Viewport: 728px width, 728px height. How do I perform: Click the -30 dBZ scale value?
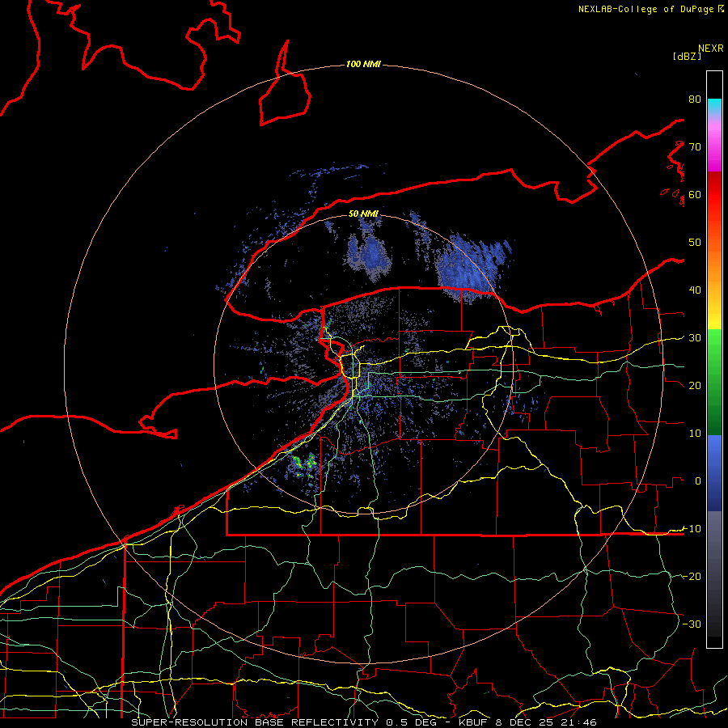pyautogui.click(x=692, y=624)
